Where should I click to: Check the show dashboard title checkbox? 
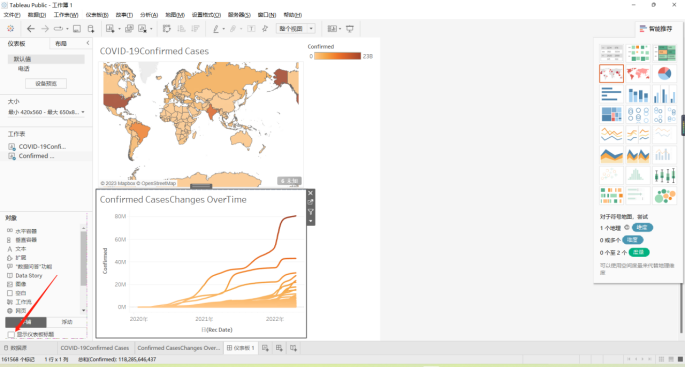(11, 335)
